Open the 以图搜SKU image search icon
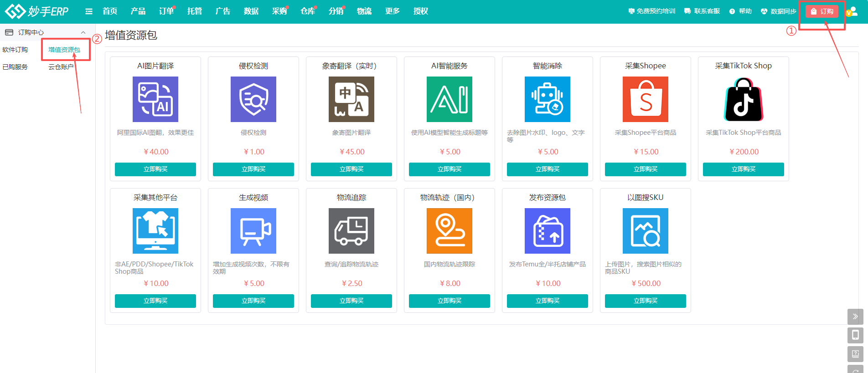 (646, 231)
